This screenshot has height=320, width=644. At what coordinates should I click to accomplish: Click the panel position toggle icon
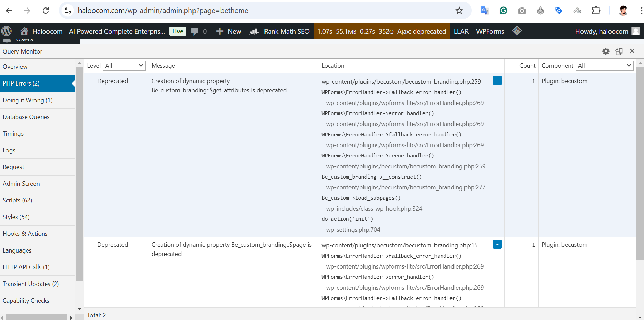point(619,51)
